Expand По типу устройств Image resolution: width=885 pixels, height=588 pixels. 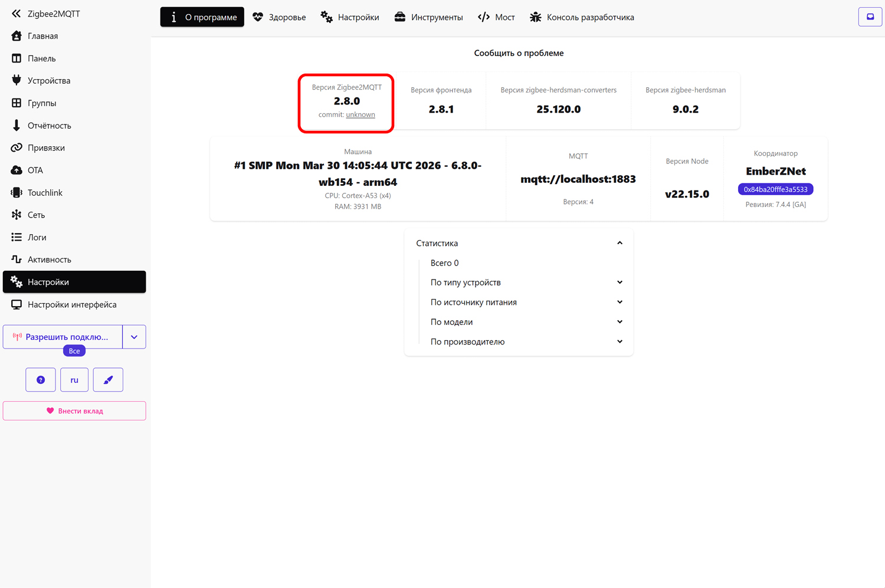pyautogui.click(x=527, y=282)
